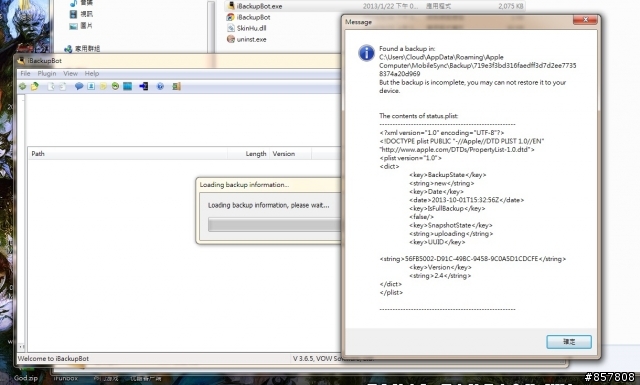Open the blue Media Browser toolbar icon
The height and width of the screenshot is (385, 640).
pyautogui.click(x=127, y=86)
